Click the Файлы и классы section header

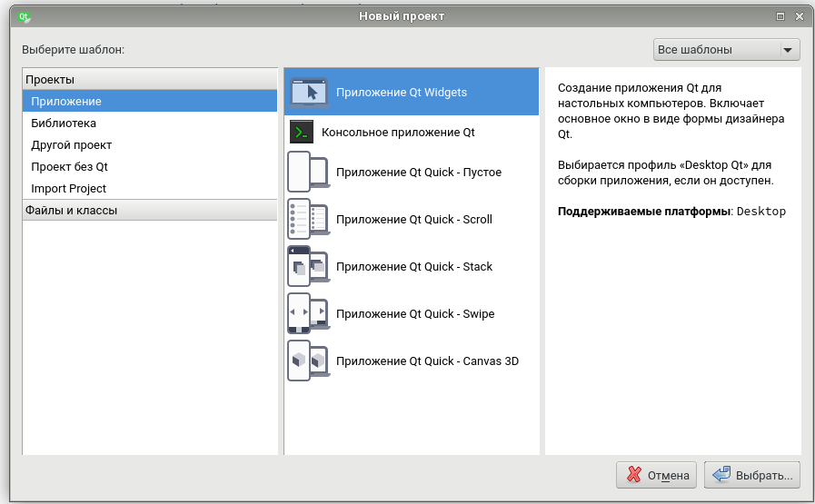(x=150, y=211)
